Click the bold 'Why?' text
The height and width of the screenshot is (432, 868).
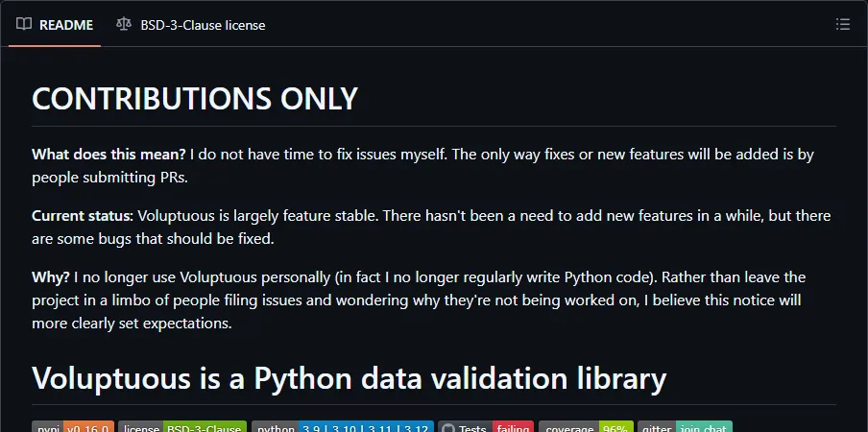[51, 276]
